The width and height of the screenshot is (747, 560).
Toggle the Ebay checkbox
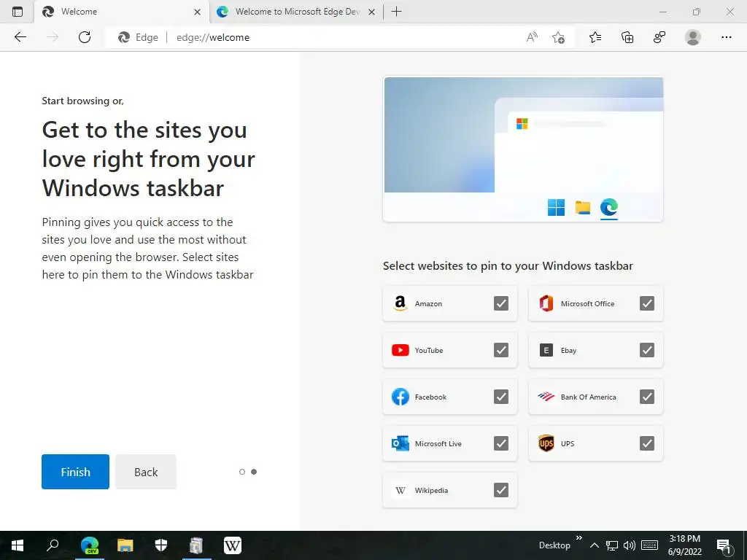[646, 350]
